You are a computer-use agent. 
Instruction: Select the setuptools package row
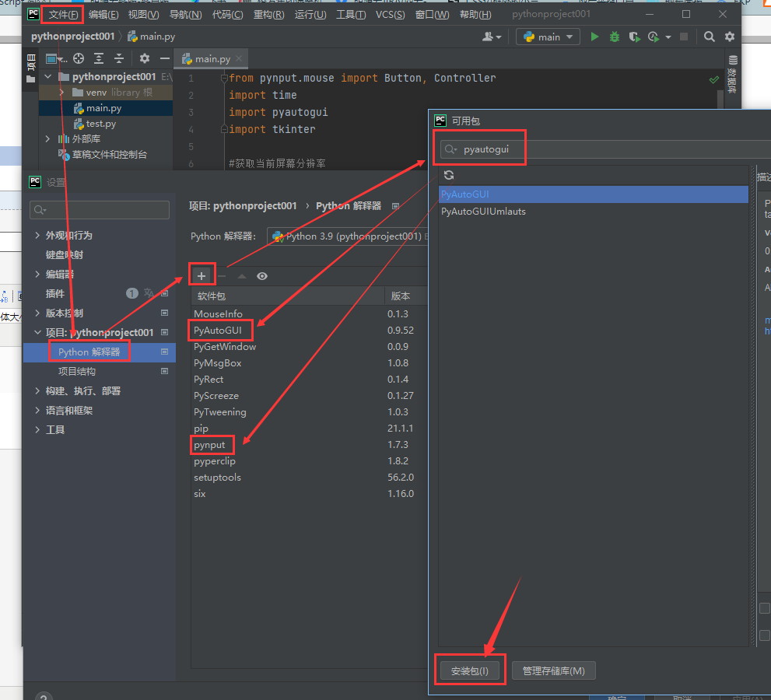(309, 478)
